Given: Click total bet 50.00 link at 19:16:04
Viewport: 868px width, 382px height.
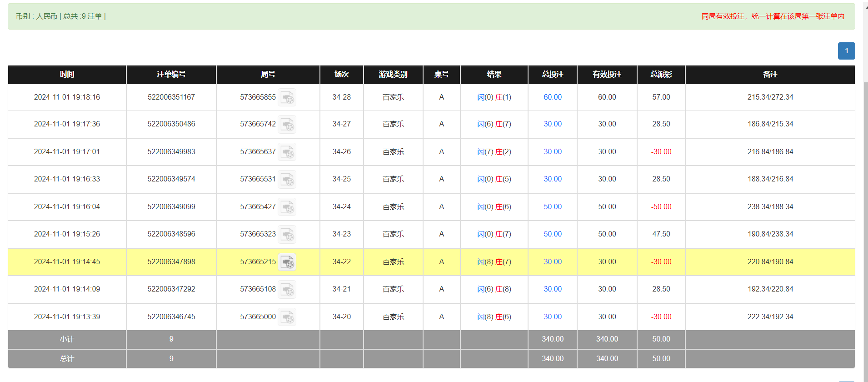Looking at the screenshot, I should point(552,207).
